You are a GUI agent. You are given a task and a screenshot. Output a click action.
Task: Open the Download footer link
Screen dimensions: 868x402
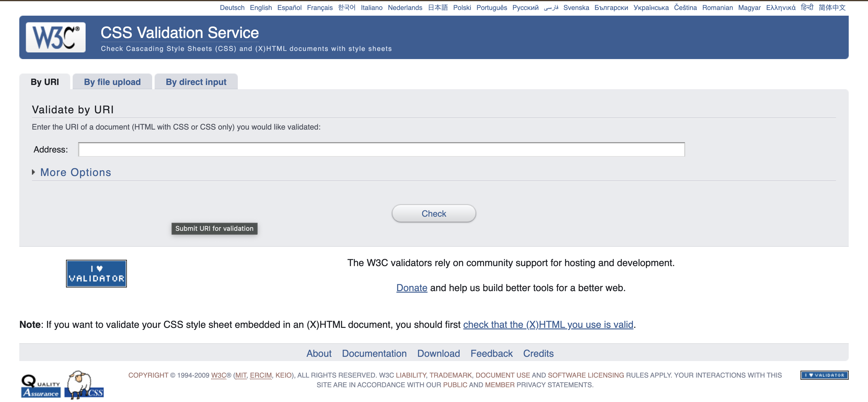click(439, 353)
